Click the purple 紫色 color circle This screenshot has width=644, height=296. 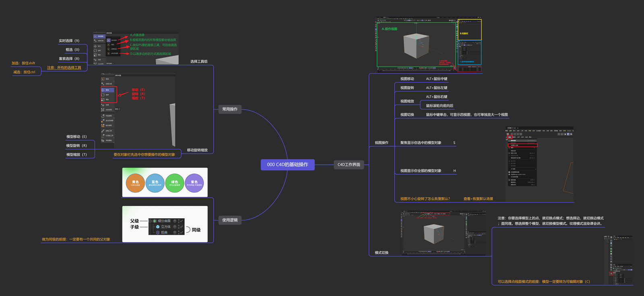[194, 183]
